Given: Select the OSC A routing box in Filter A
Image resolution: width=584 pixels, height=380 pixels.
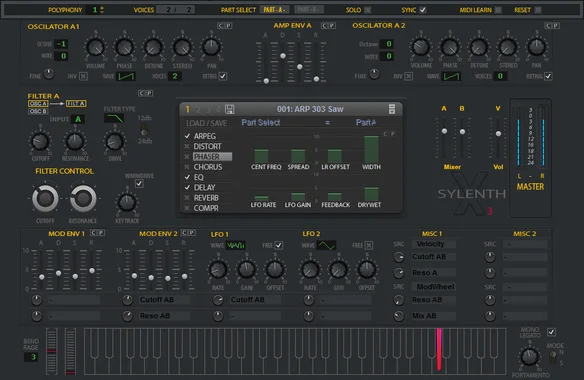Looking at the screenshot, I should pyautogui.click(x=38, y=104).
